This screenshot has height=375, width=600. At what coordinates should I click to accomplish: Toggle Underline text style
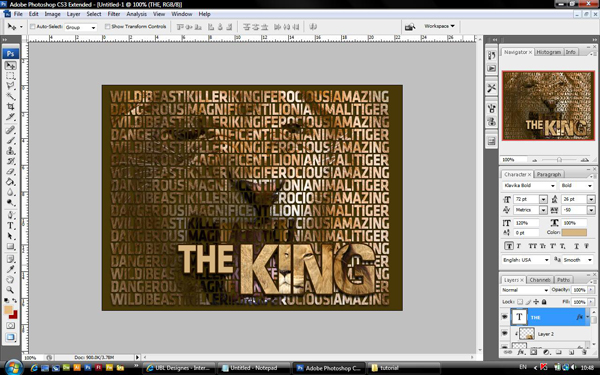tap(576, 246)
